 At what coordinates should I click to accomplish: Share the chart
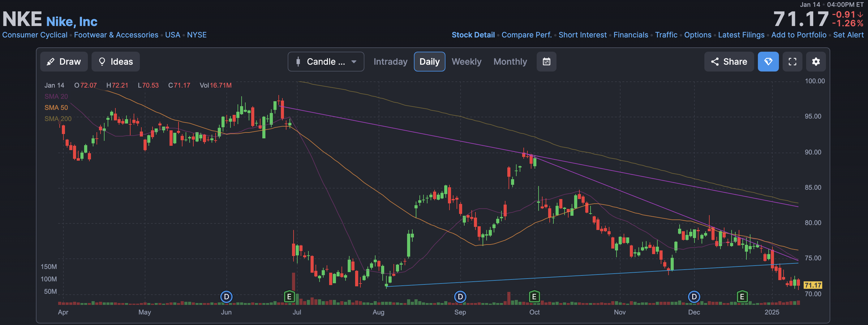pyautogui.click(x=729, y=62)
